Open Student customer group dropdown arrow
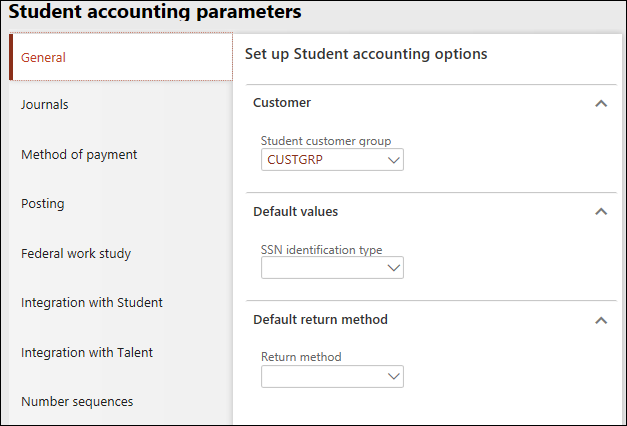The width and height of the screenshot is (627, 426). pos(393,159)
